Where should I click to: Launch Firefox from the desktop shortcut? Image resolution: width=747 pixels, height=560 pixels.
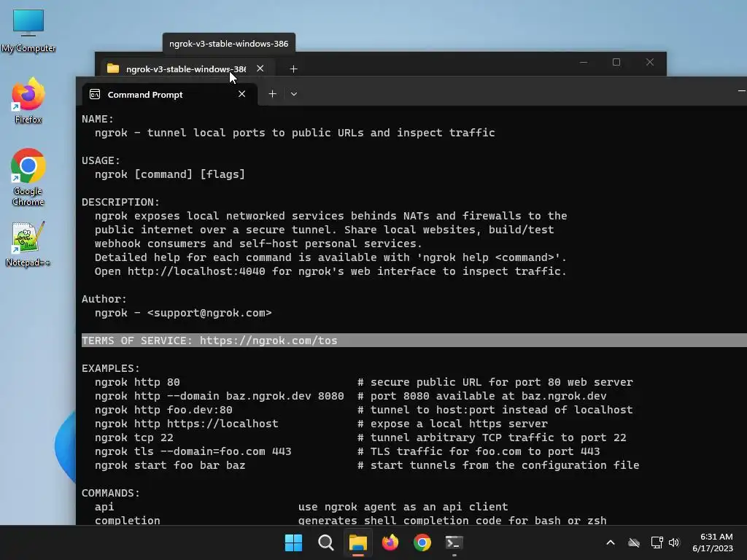tap(28, 101)
